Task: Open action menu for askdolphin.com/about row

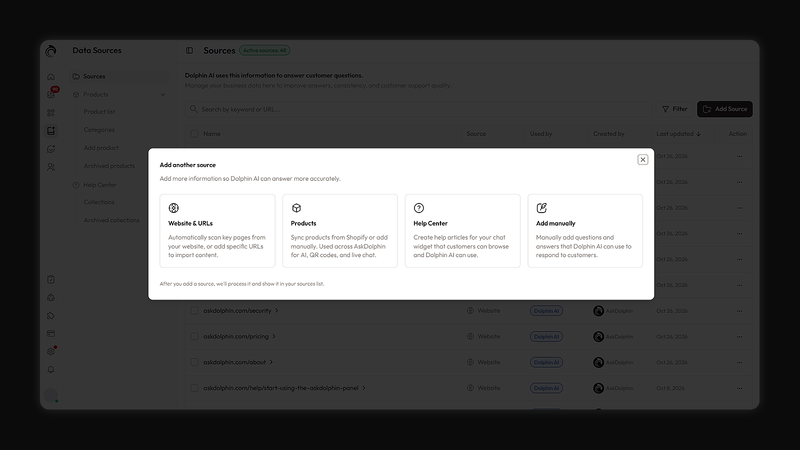Action: click(739, 362)
